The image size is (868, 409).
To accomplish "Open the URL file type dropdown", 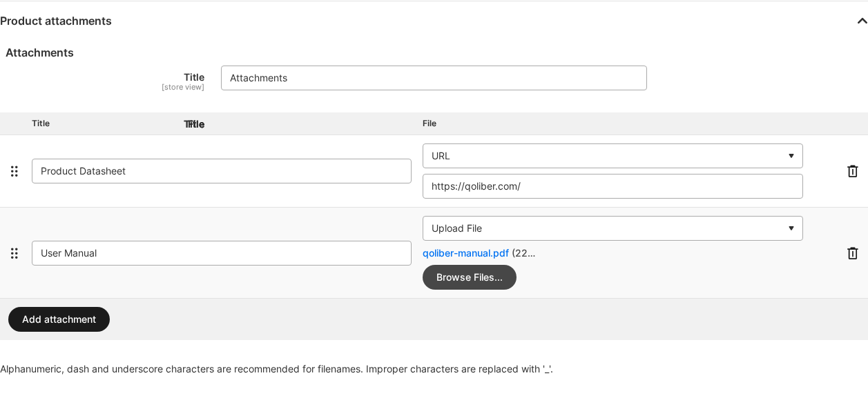I will click(613, 156).
